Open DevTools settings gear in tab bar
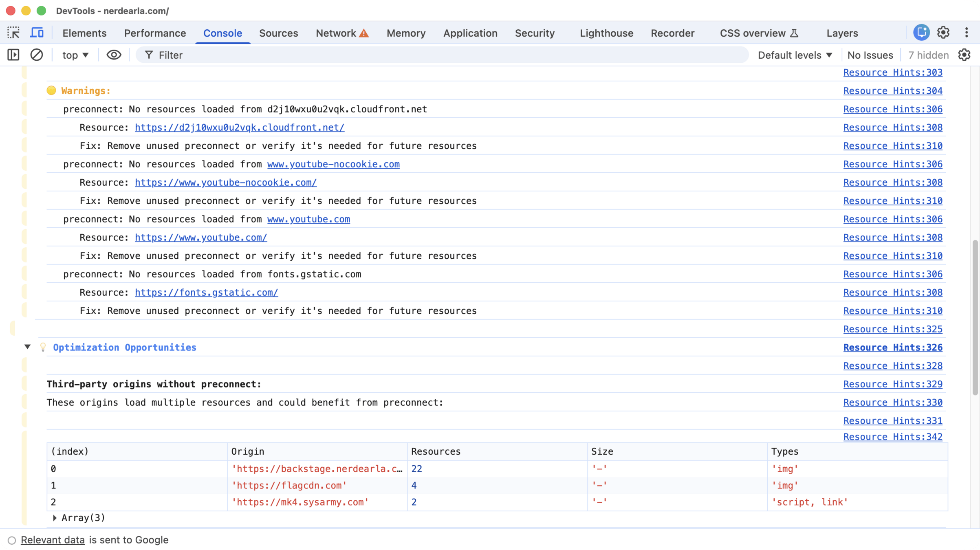This screenshot has height=550, width=980. (943, 33)
